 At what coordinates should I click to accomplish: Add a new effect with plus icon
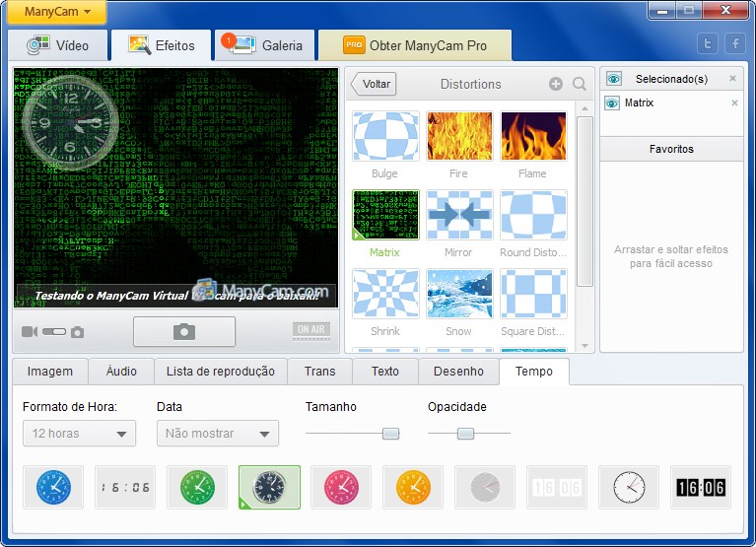(x=556, y=84)
